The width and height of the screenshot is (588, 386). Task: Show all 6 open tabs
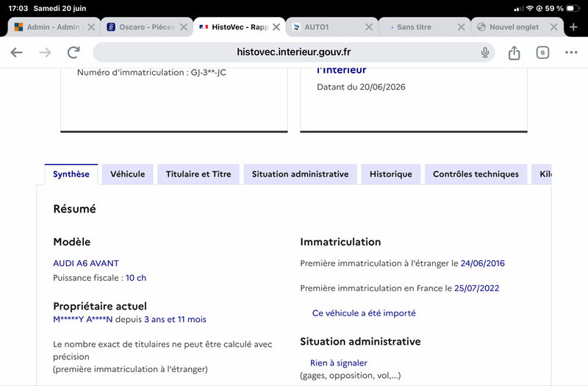(542, 52)
